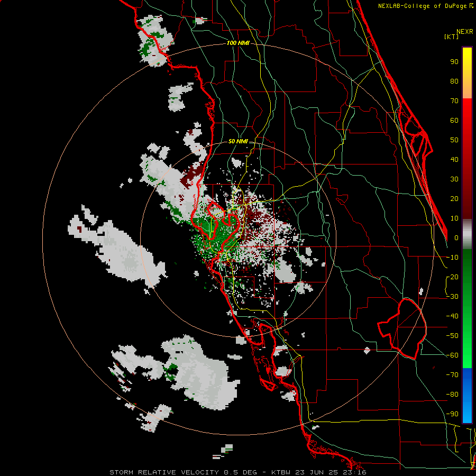The width and height of the screenshot is (476, 476).
Task: Click the positive 90 knot scale label
Action: coord(454,62)
